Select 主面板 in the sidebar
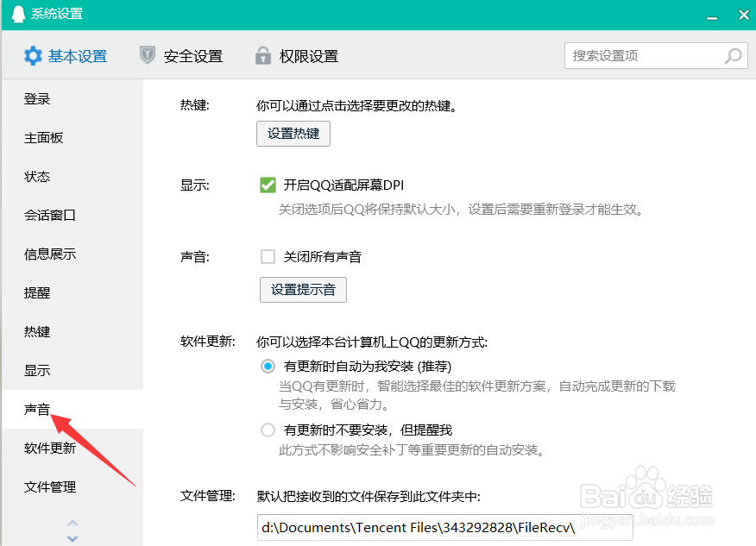Viewport: 756px width, 546px height. click(72, 138)
